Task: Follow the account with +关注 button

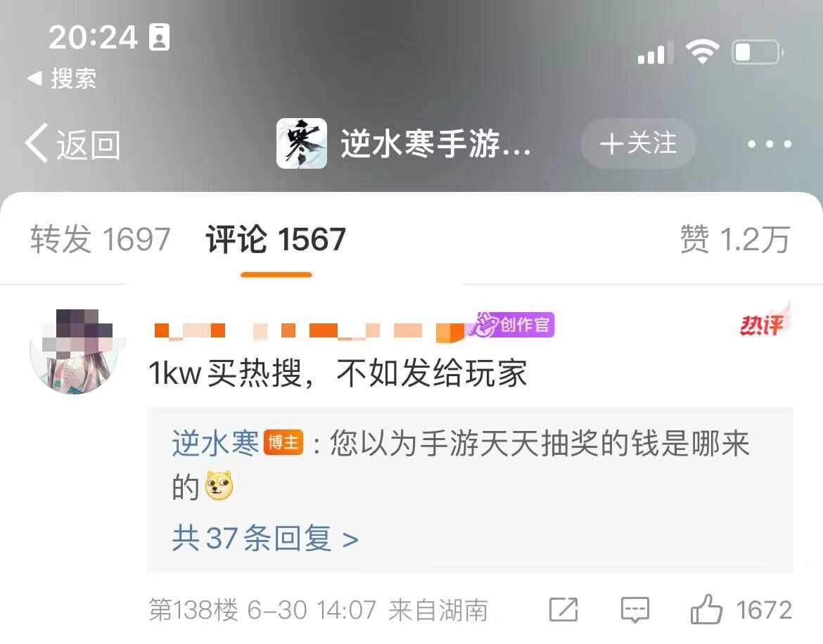Action: click(x=638, y=143)
